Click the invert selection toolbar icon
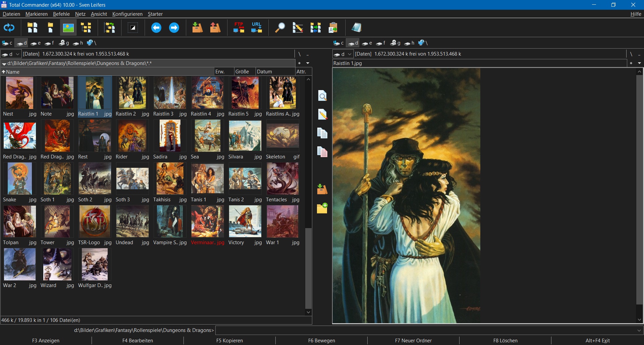 click(133, 28)
